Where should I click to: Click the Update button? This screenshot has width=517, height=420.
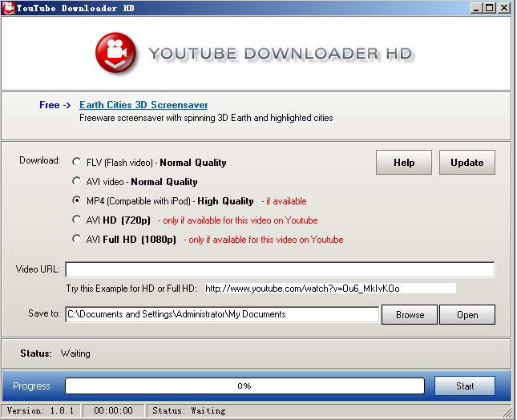coord(467,162)
